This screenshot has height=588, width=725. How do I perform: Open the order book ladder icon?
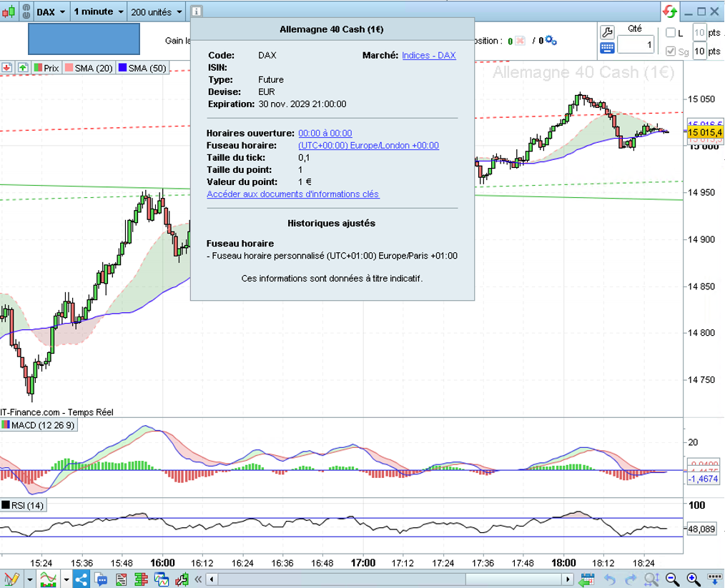pos(141,579)
